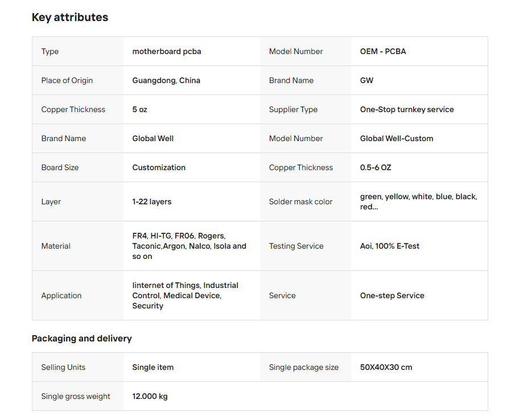This screenshot has width=507, height=420.
Task: Click the 'Aoi, 100% E-Test' value
Action: coord(390,246)
